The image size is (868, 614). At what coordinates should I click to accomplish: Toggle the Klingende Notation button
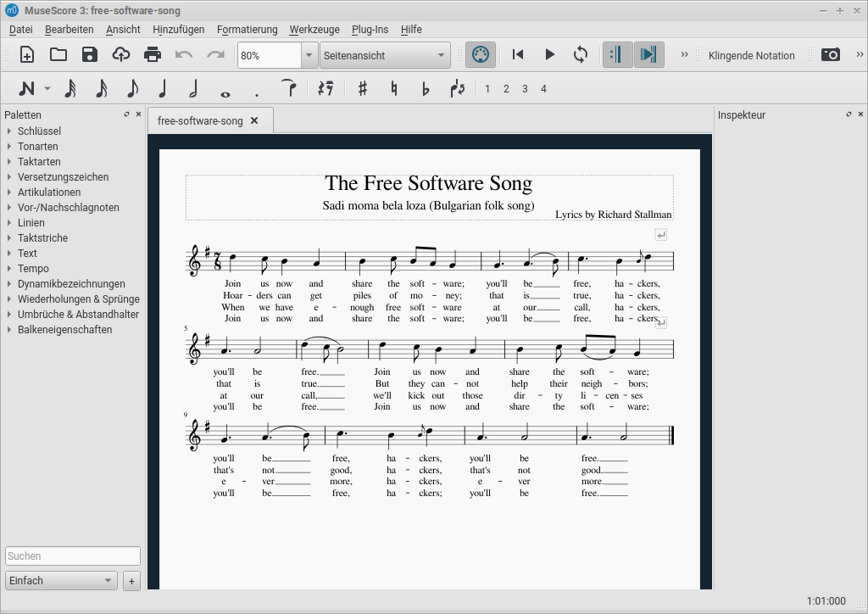tap(751, 55)
